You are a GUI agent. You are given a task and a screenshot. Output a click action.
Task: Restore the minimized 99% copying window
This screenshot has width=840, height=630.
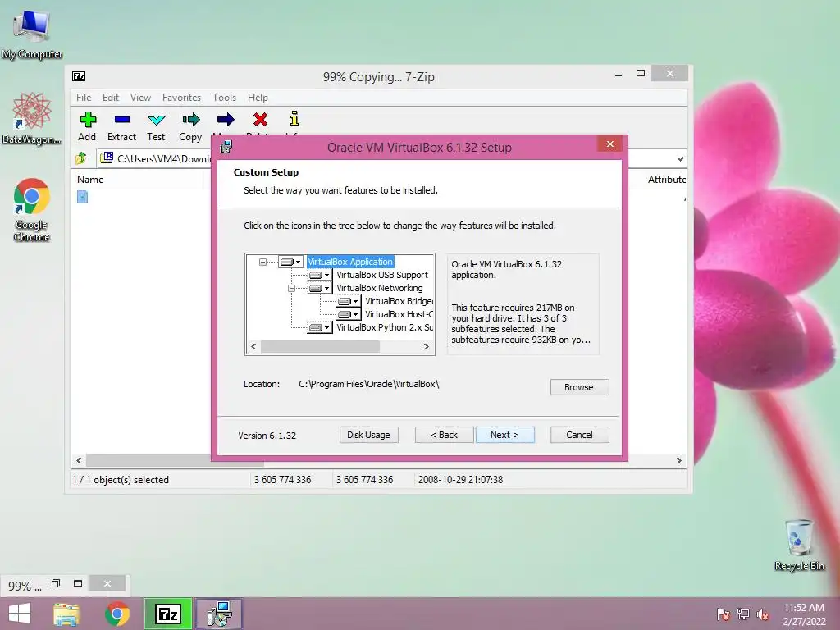(56, 583)
